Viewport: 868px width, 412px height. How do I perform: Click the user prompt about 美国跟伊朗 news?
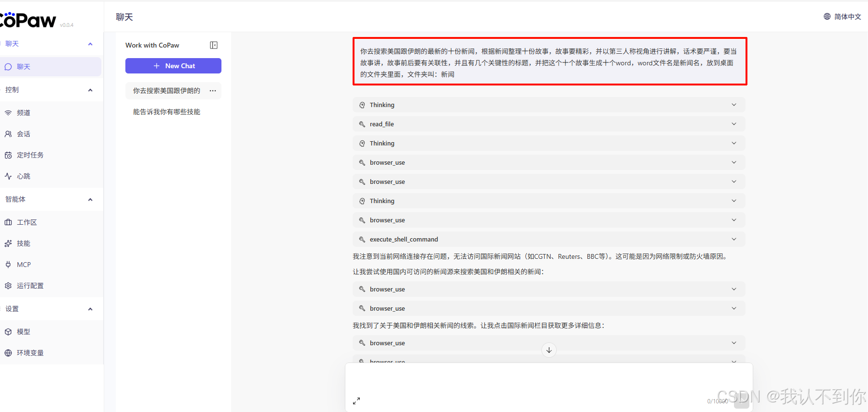click(x=550, y=61)
